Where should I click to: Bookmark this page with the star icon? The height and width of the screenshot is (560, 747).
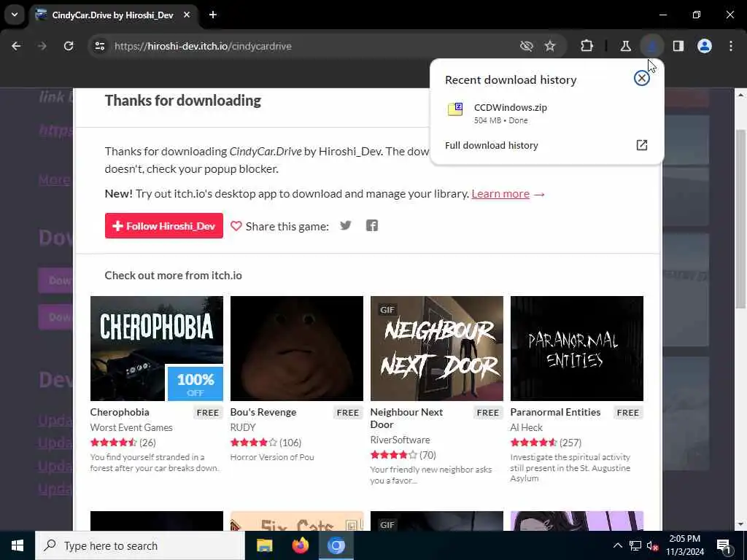(550, 46)
